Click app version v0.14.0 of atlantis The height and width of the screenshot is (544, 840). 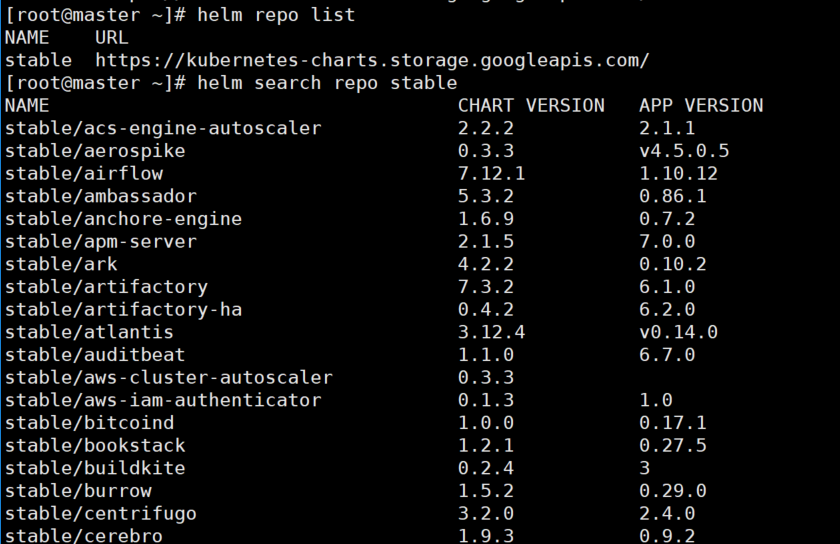click(x=678, y=332)
